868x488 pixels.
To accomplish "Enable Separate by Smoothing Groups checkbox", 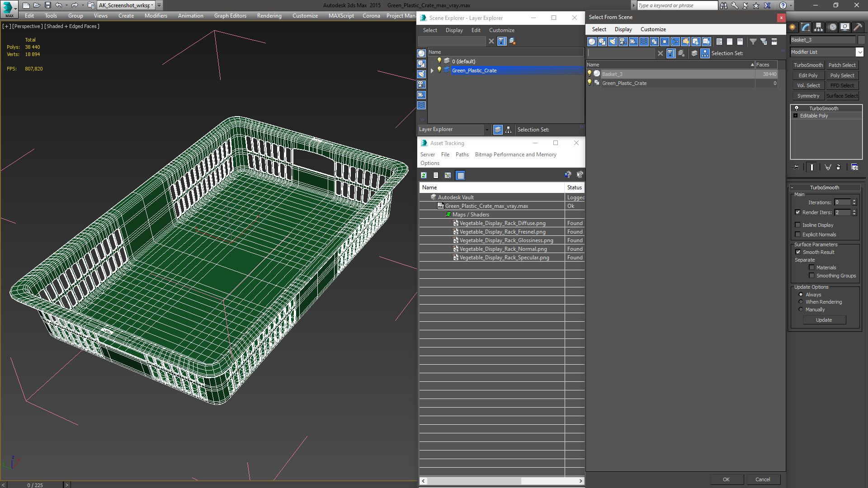I will pos(812,276).
